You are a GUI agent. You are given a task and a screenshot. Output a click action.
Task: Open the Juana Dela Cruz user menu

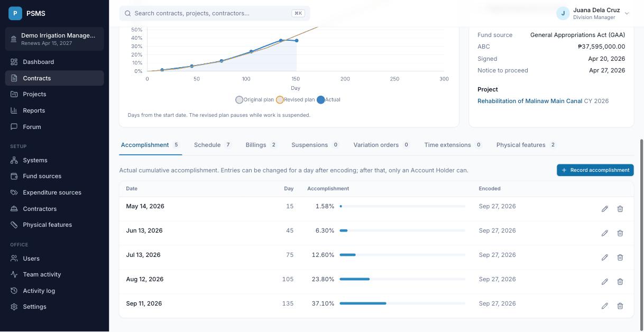593,13
